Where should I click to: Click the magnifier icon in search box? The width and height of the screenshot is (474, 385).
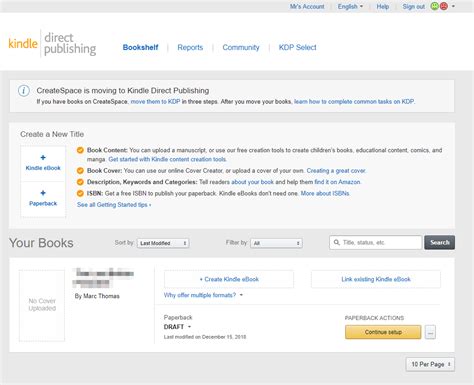(337, 242)
